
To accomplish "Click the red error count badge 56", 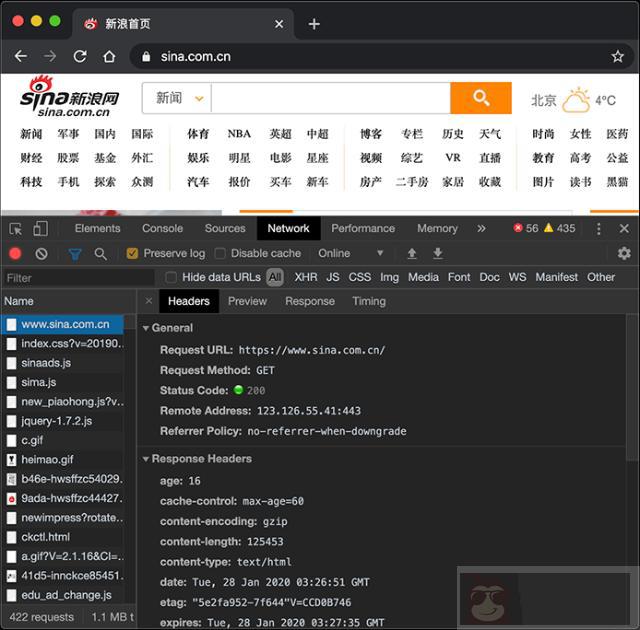I will pyautogui.click(x=526, y=228).
